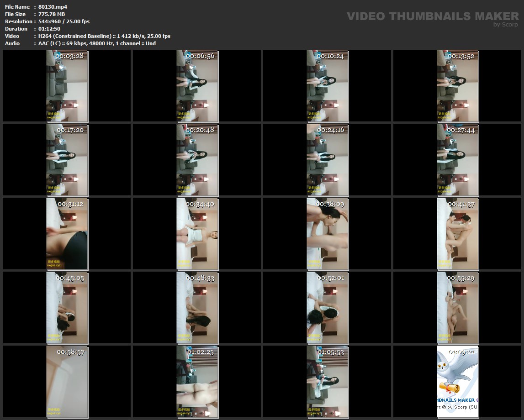Image resolution: width=524 pixels, height=420 pixels.
Task: Select the thumbnail stamped 00:13:52
Action: (x=457, y=86)
